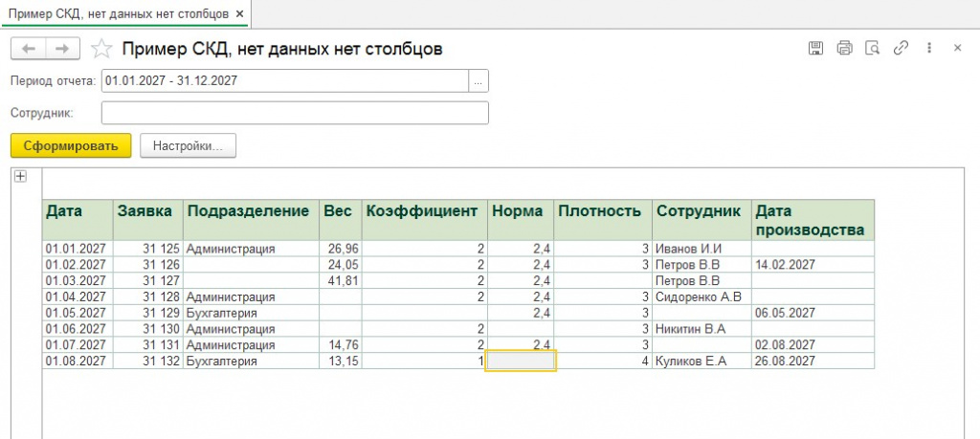Click the Сформировать button
Viewport: 980px width, 439px height.
pyautogui.click(x=71, y=145)
